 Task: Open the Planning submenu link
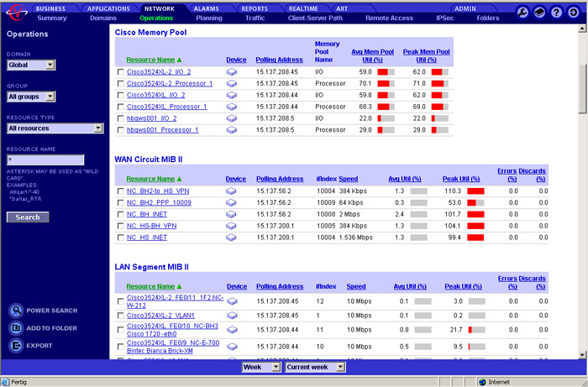point(209,18)
